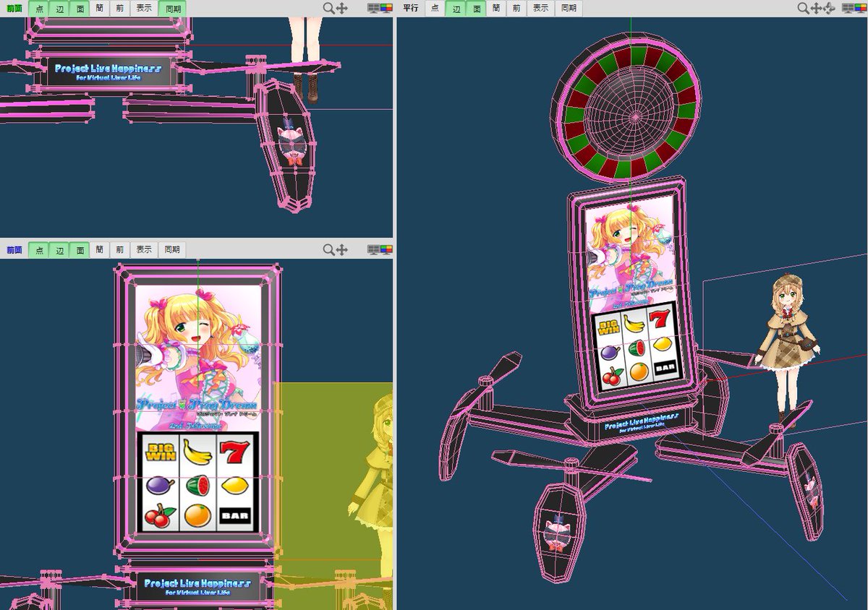Image resolution: width=868 pixels, height=610 pixels.
Task: Click the Project Live Happiness sign, top-left viewport
Action: click(109, 72)
